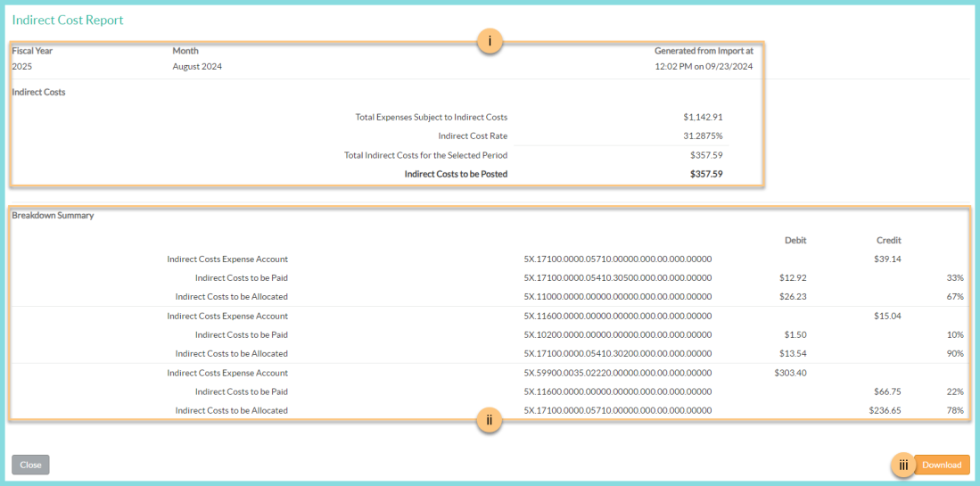Image resolution: width=980 pixels, height=486 pixels.
Task: Click the annotation marker labeled iii
Action: tap(903, 465)
